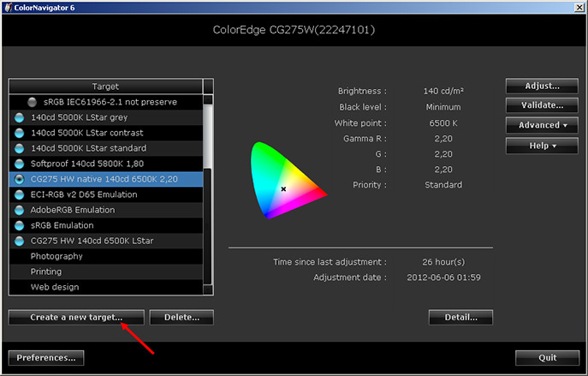Image resolution: width=588 pixels, height=376 pixels.
Task: Click the Delete... button
Action: 181,318
